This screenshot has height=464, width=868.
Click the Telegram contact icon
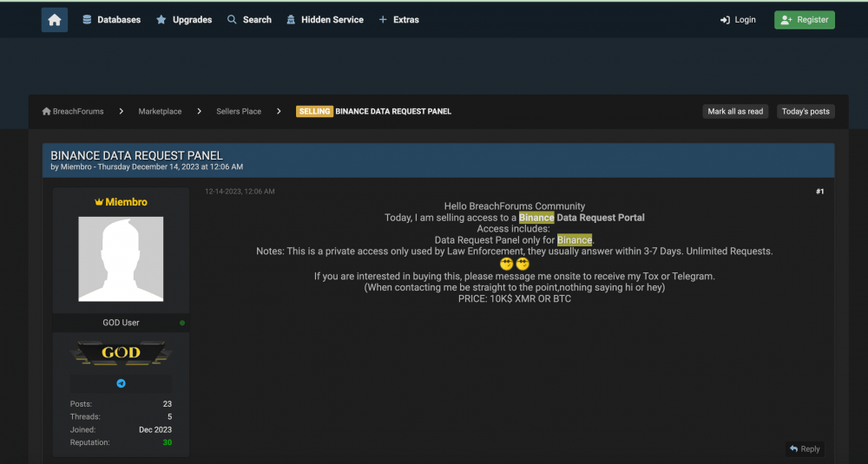point(121,383)
